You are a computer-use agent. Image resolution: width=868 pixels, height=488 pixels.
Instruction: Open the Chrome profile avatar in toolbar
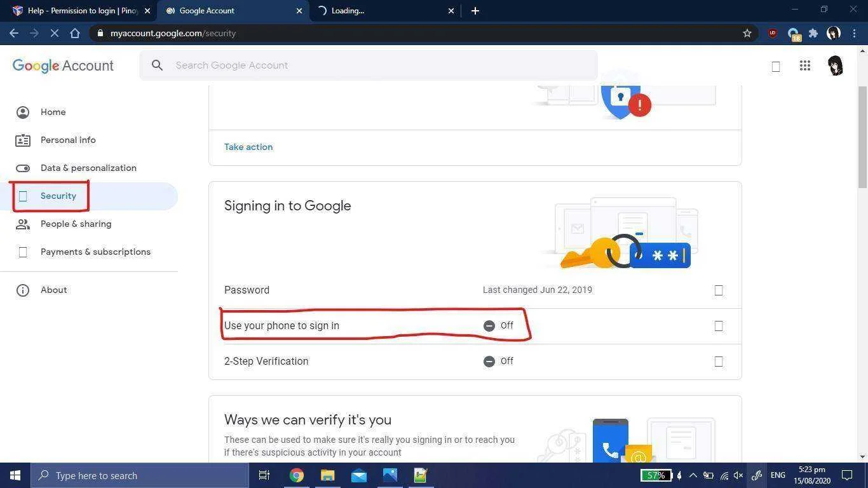tap(834, 33)
